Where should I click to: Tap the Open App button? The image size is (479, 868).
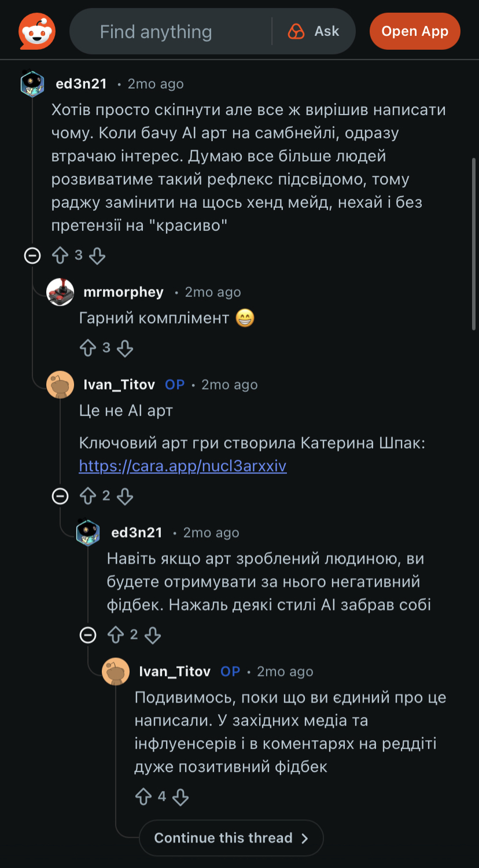tap(415, 31)
